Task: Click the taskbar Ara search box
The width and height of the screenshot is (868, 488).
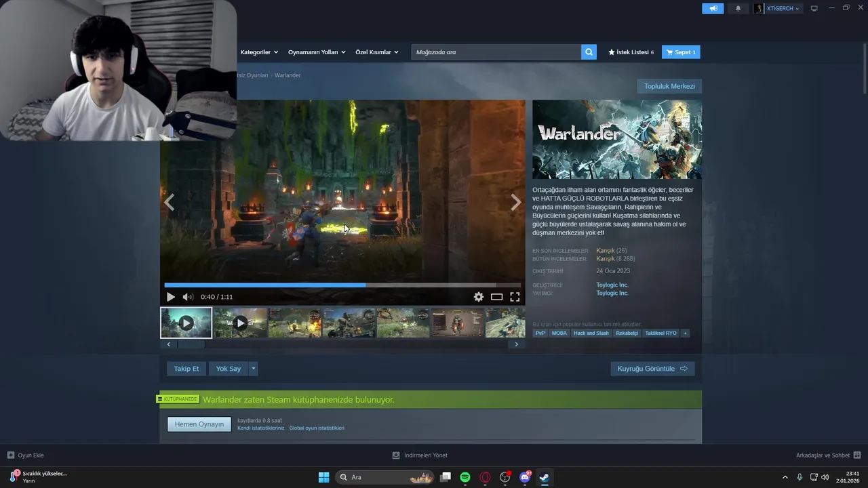Action: (x=384, y=477)
